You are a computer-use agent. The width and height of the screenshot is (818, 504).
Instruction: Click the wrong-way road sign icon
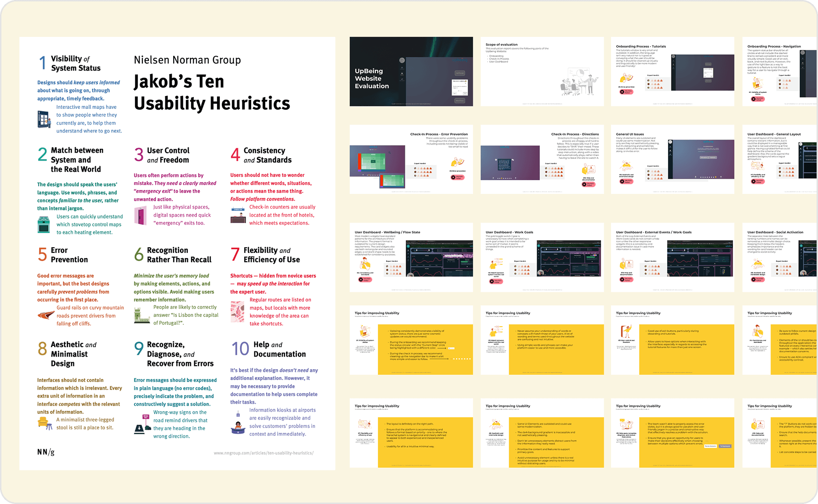[x=142, y=424]
